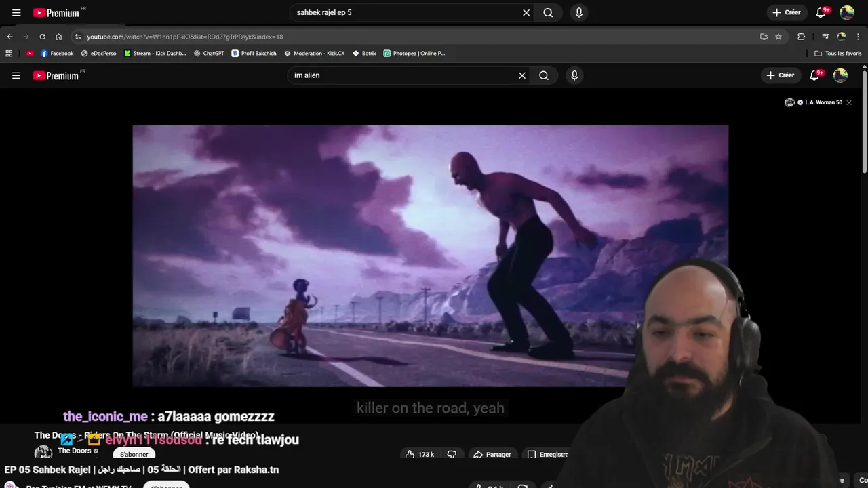Open notifications bell in the inner YouTube header
This screenshot has height=488, width=868.
[815, 75]
